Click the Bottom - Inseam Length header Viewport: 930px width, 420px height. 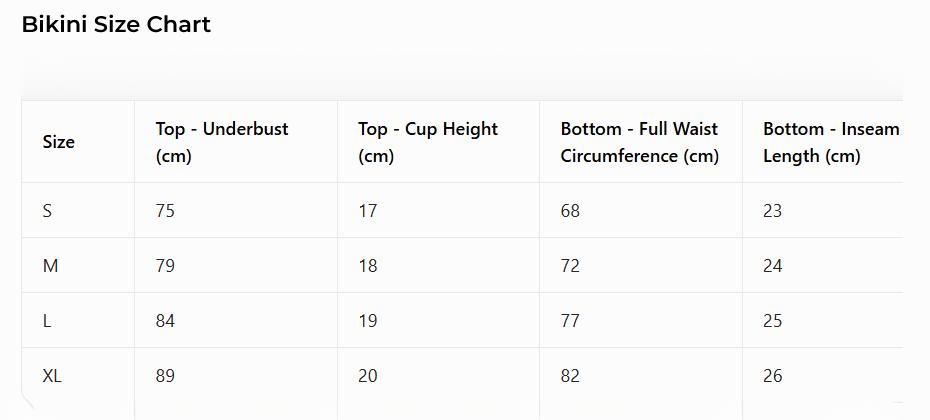click(x=830, y=142)
